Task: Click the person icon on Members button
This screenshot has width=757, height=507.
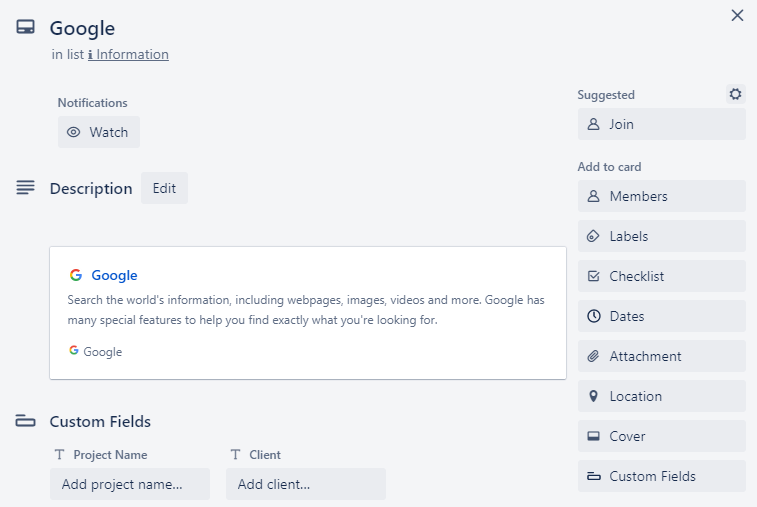Action: [x=593, y=196]
